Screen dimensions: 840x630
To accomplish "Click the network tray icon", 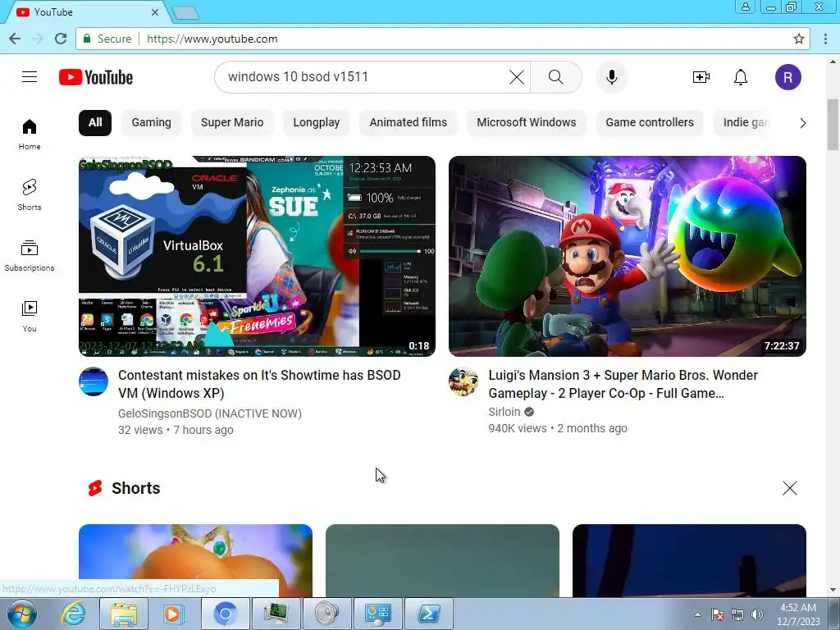I will [737, 614].
